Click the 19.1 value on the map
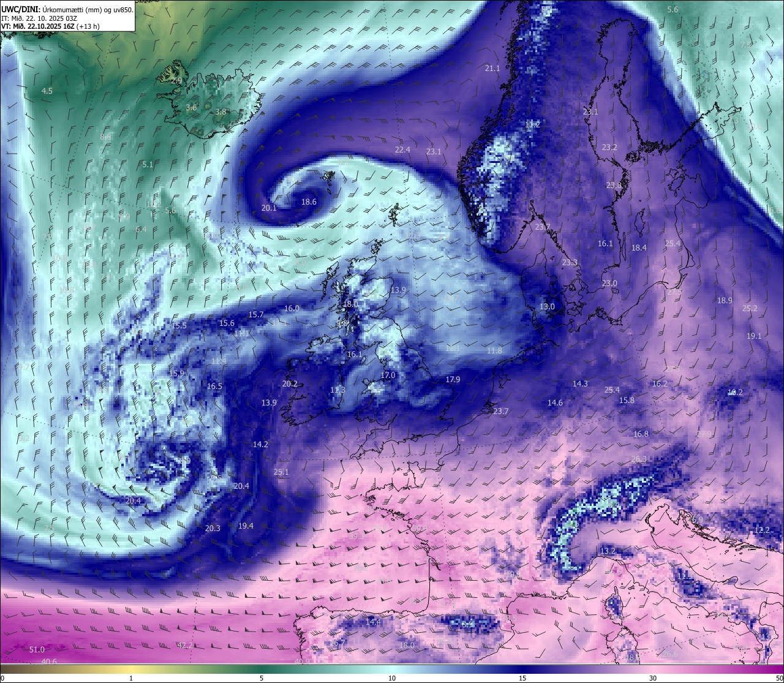The image size is (784, 683). click(x=754, y=336)
